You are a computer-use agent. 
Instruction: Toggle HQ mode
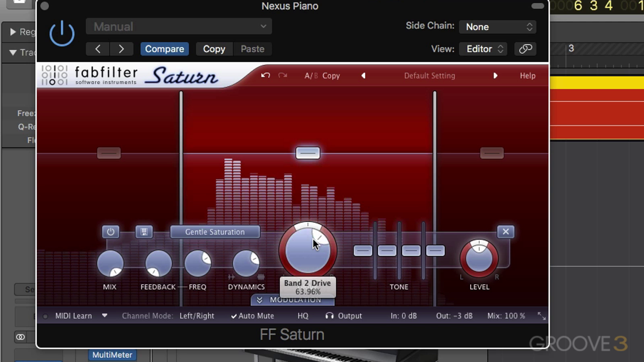coord(303,316)
